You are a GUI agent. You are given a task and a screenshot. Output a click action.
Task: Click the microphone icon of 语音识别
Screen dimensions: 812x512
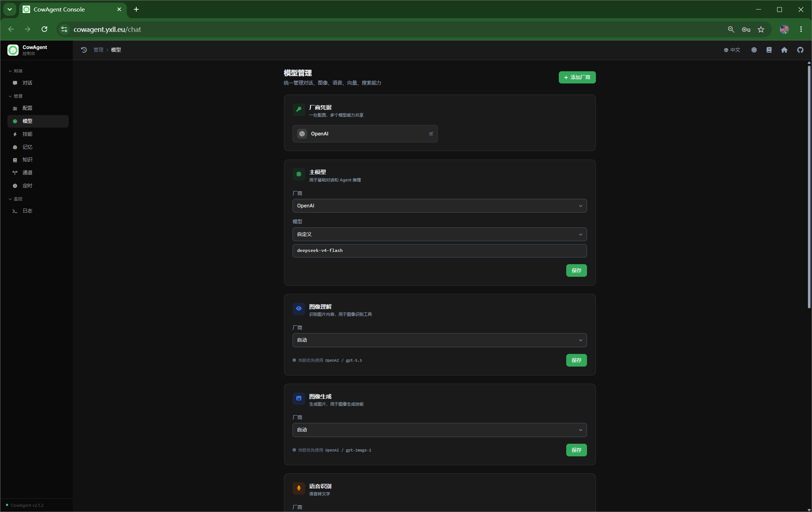coord(299,488)
